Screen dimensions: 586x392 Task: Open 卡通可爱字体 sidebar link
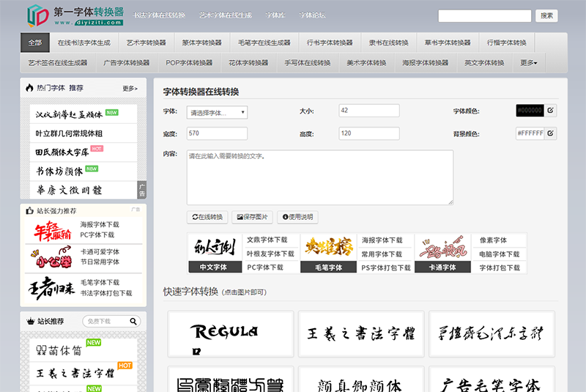tap(100, 252)
